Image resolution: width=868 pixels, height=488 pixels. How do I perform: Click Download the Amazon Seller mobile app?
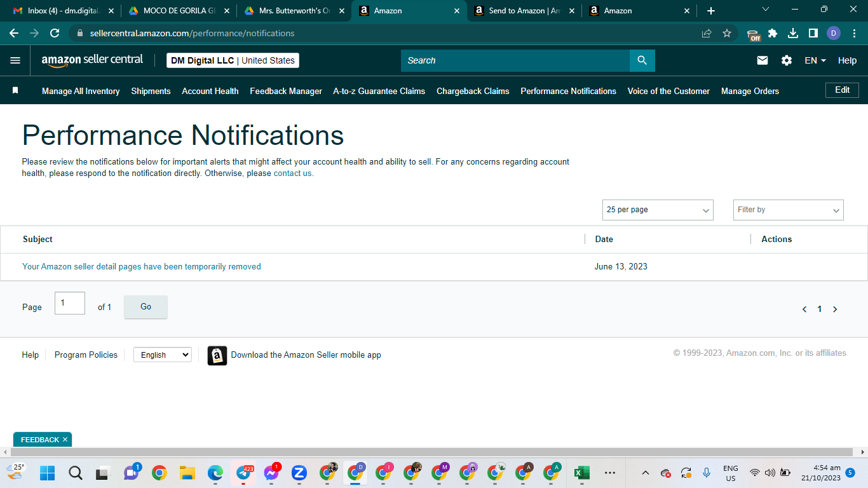tap(306, 355)
